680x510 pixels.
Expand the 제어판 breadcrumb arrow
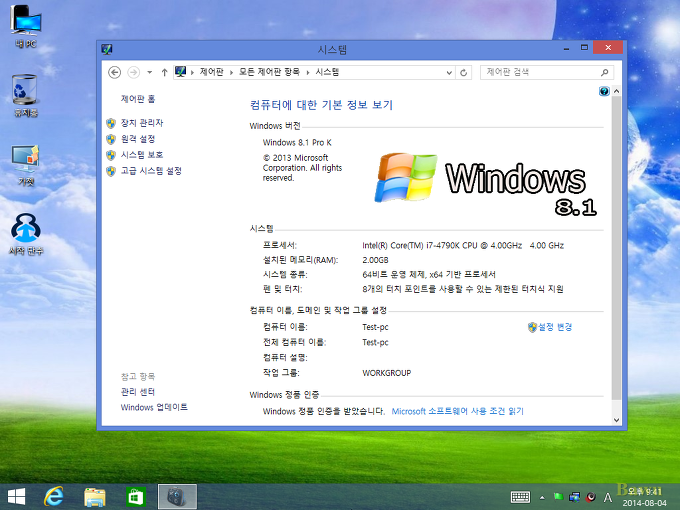232,72
